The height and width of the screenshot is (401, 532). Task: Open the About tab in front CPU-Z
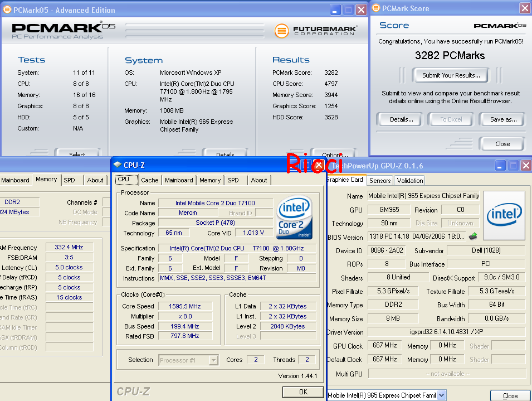tap(259, 180)
